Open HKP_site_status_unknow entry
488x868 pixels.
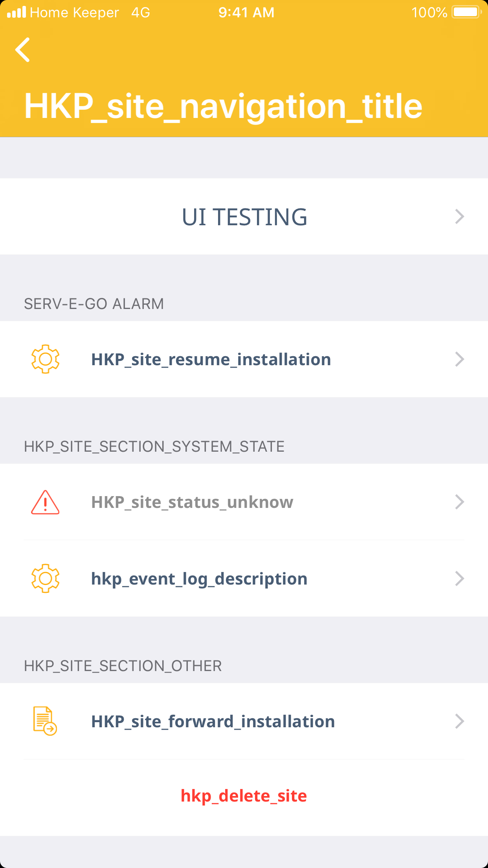point(192,502)
